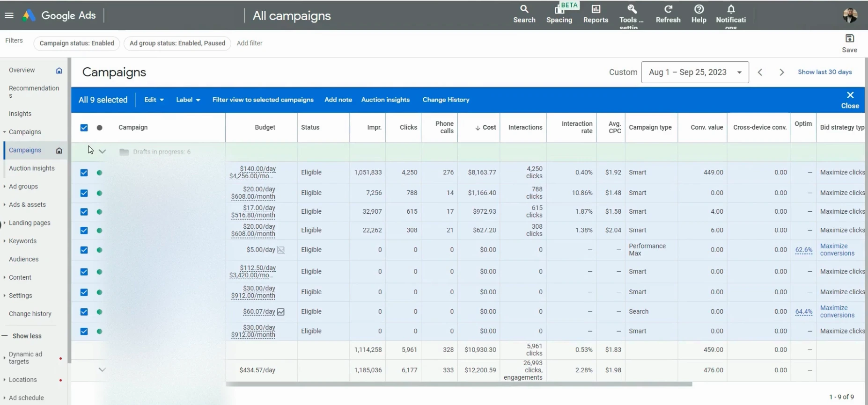Click the sidebar vertical scrollbar
868x405 pixels.
point(69,210)
